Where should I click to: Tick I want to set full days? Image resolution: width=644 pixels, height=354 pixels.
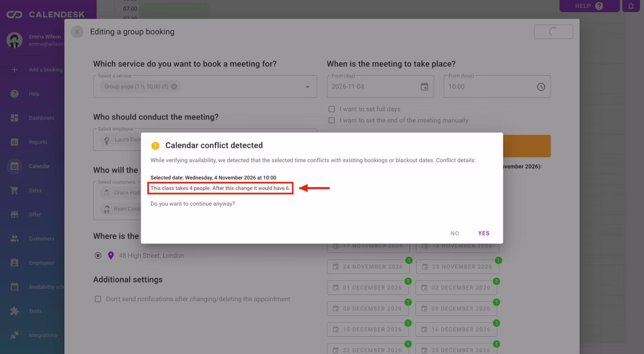(332, 109)
